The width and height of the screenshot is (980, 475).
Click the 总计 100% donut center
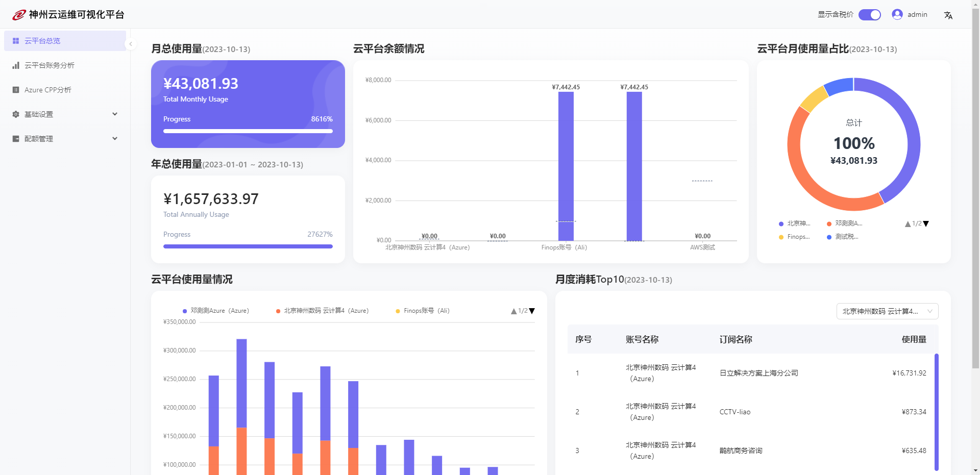pyautogui.click(x=854, y=143)
